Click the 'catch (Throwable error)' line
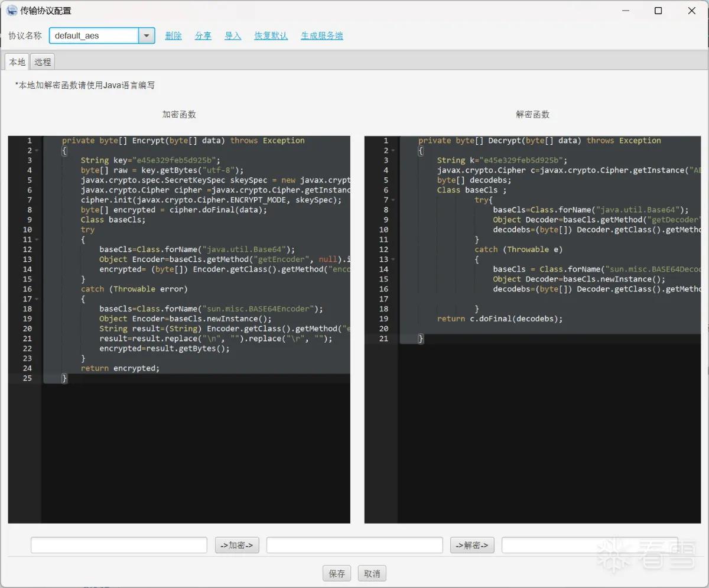Viewport: 709px width, 588px height. pos(134,289)
